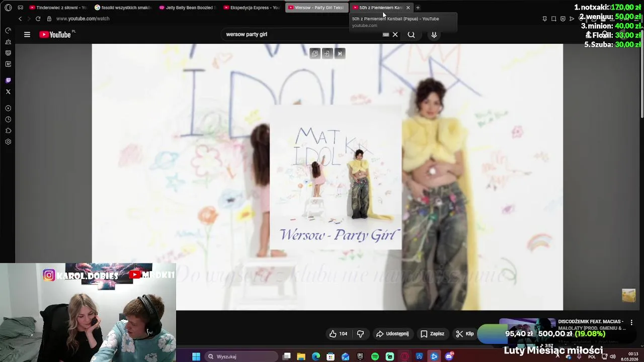Share the video via Udostępnij
Screen dimensions: 644x362
click(x=392, y=334)
